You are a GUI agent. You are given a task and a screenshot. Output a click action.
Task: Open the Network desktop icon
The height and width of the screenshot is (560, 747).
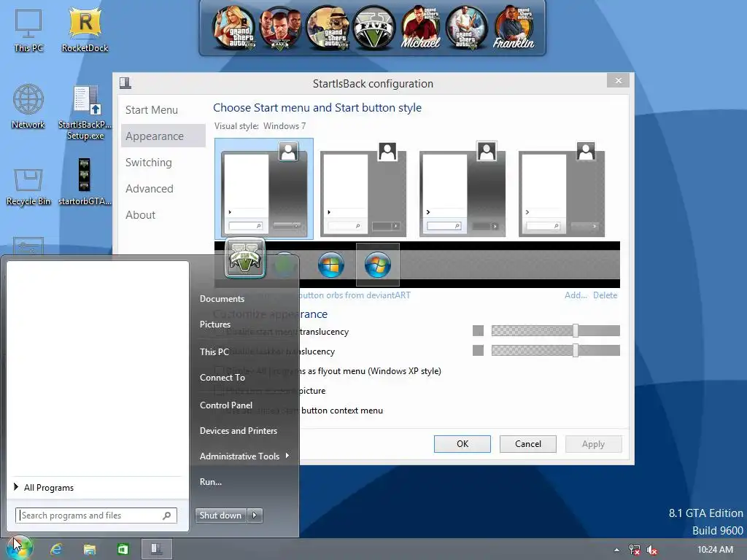tap(28, 106)
